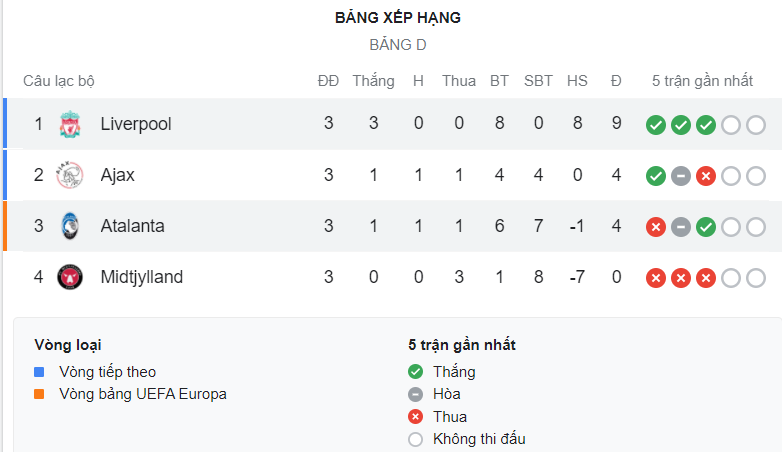Click the blue Vòng tiếp theo swatch
782x452 pixels.
click(x=39, y=372)
